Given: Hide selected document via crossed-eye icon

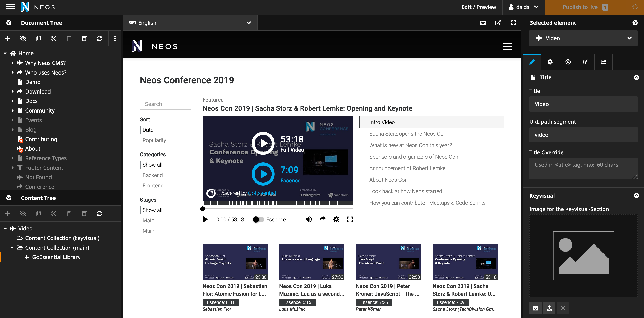Looking at the screenshot, I should pos(23,38).
